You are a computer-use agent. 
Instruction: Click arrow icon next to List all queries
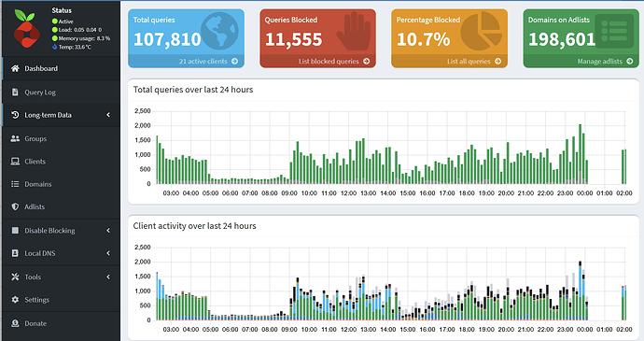pos(497,62)
